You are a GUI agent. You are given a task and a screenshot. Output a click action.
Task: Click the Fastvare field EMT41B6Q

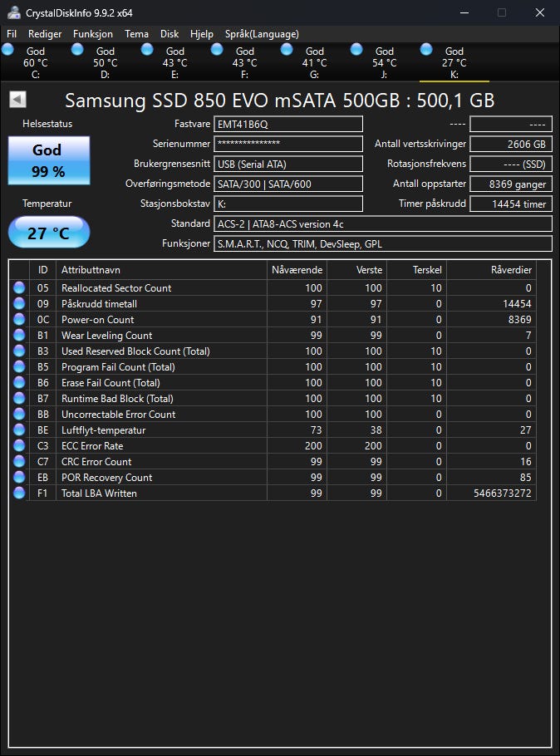pyautogui.click(x=288, y=124)
